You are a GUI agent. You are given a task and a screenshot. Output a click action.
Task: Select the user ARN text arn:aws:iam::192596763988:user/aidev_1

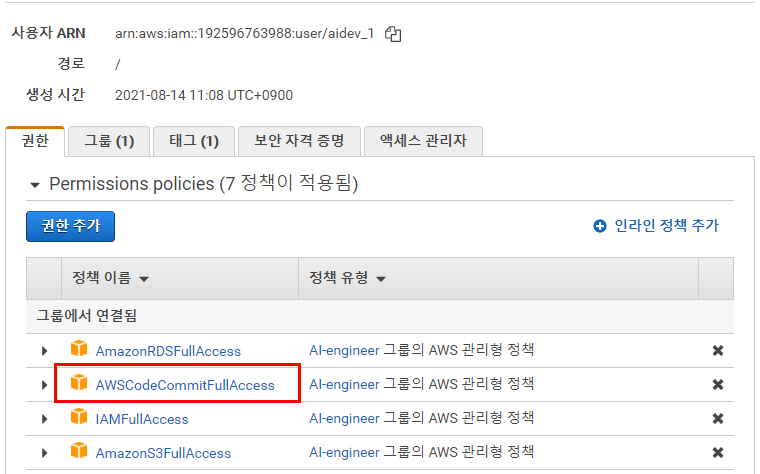[244, 33]
